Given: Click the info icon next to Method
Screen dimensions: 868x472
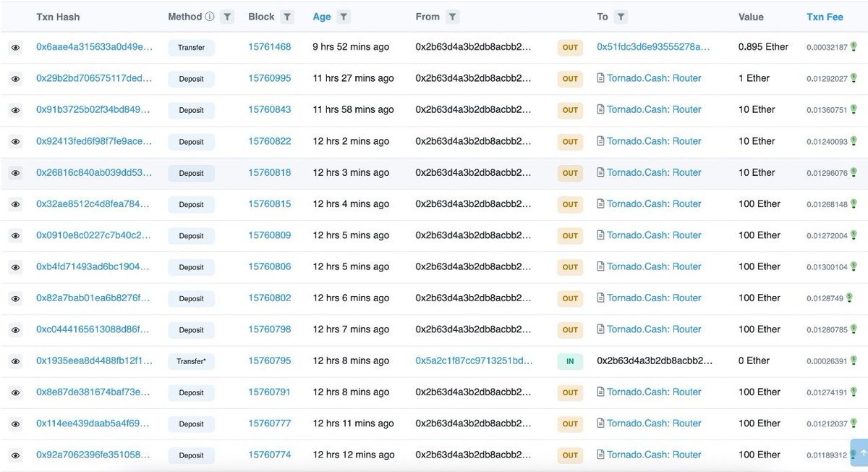Looking at the screenshot, I should (210, 16).
